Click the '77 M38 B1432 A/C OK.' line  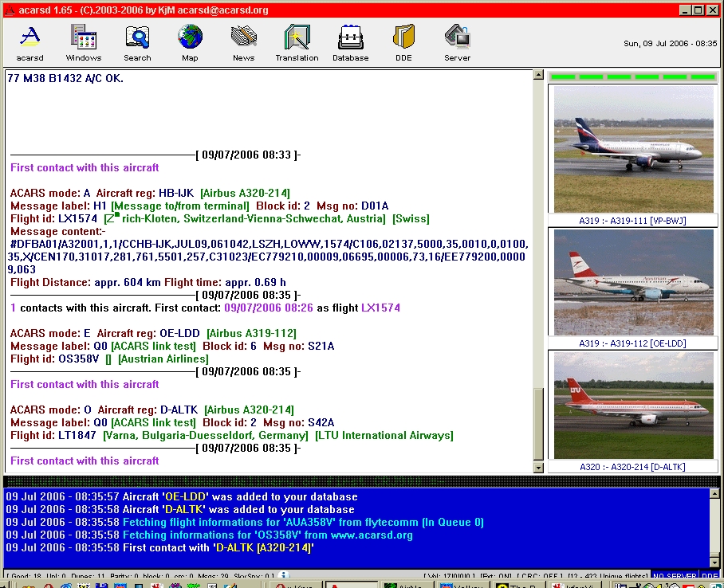(65, 78)
